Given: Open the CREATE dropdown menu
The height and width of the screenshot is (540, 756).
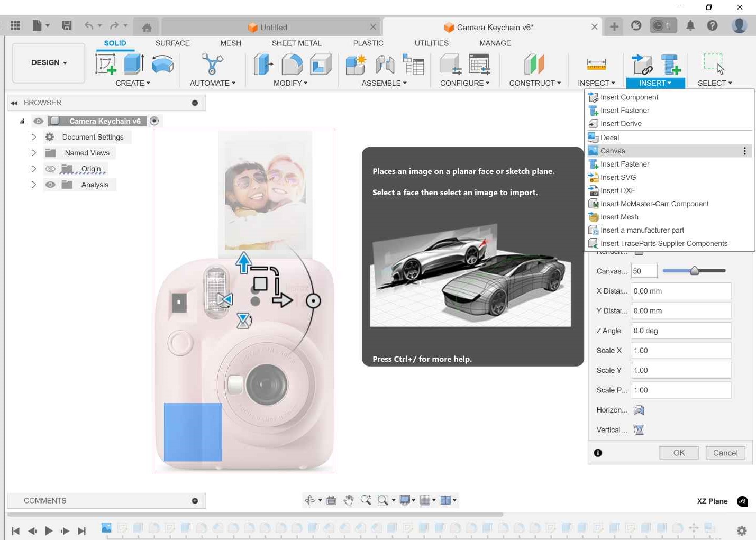Looking at the screenshot, I should click(x=133, y=83).
